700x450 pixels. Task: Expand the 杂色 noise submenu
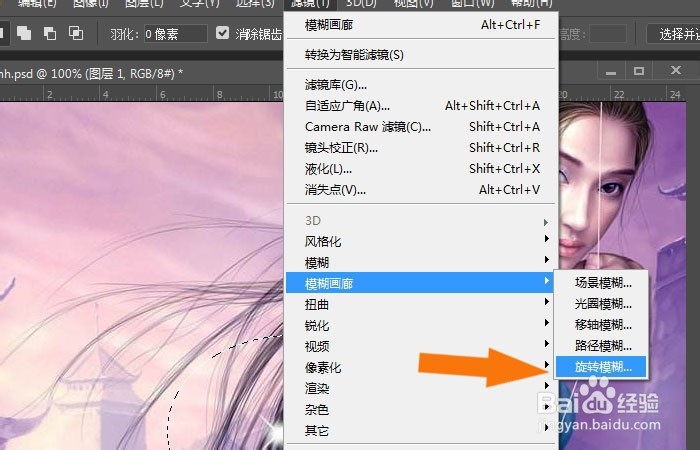[x=421, y=409]
